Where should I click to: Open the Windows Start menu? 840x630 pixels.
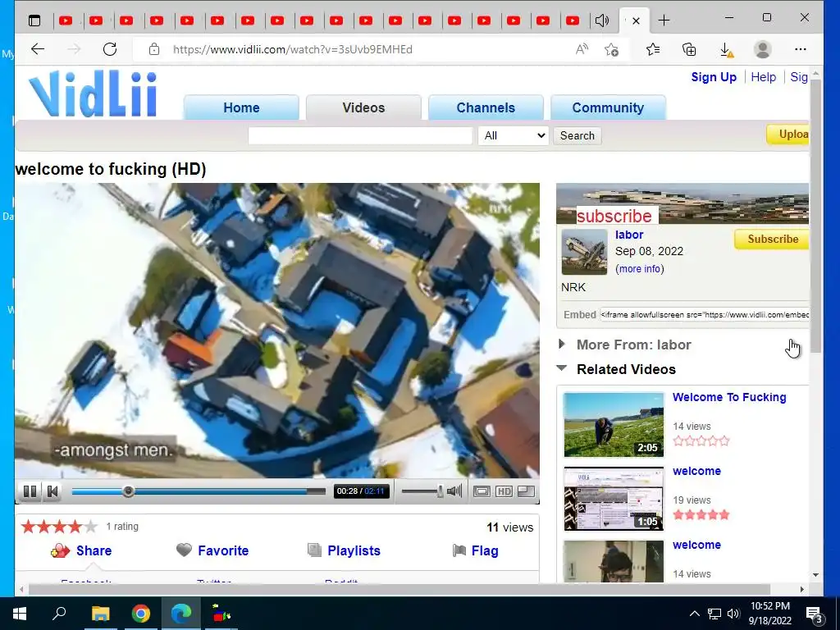coord(20,614)
